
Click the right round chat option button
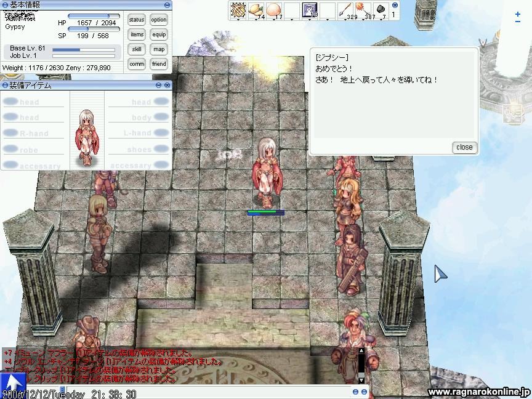(x=364, y=392)
